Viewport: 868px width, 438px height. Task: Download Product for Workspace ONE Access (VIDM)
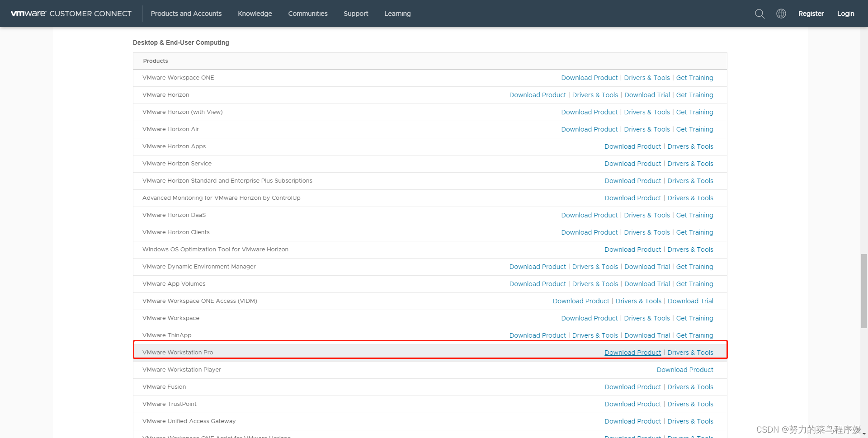click(x=580, y=301)
